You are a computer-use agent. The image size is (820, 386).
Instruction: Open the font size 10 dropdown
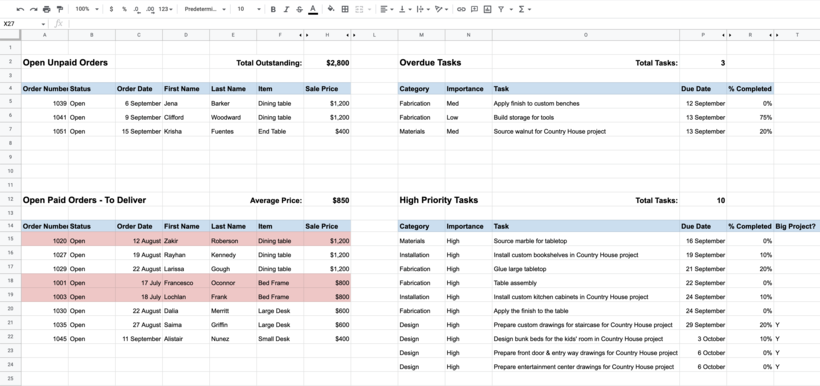[249, 9]
